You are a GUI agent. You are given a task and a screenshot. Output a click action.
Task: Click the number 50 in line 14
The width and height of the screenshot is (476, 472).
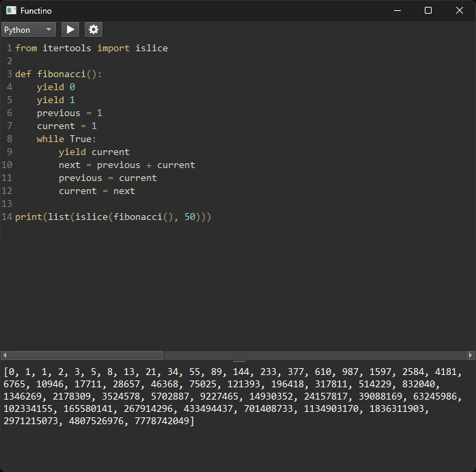[190, 217]
